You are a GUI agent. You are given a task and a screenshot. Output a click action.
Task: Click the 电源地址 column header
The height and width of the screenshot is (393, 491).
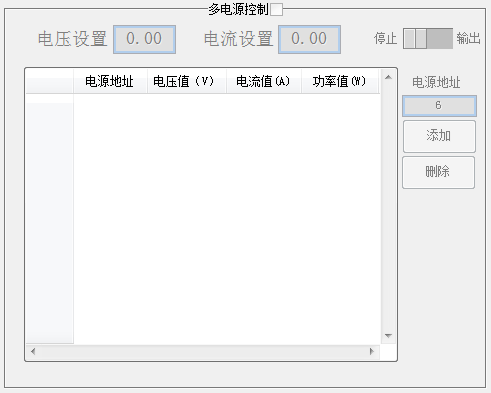coord(110,81)
